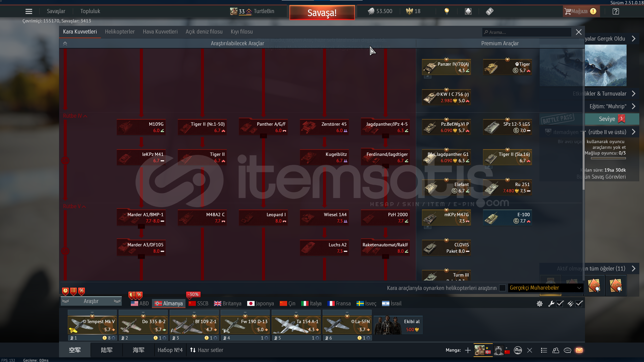Open the contacts friends icon

(x=556, y=350)
